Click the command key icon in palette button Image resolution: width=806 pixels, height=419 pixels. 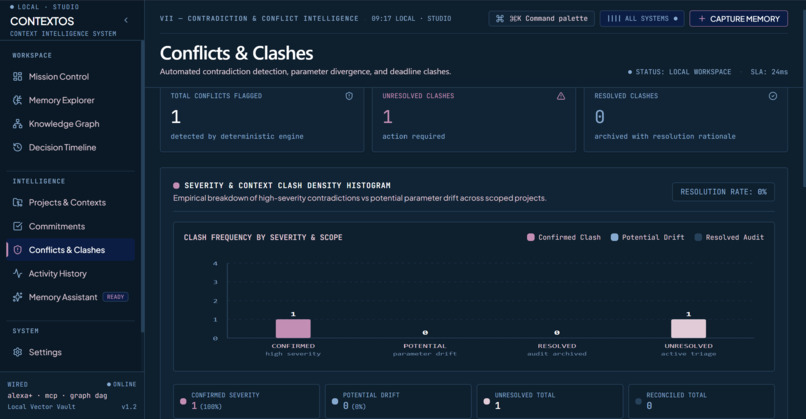500,19
